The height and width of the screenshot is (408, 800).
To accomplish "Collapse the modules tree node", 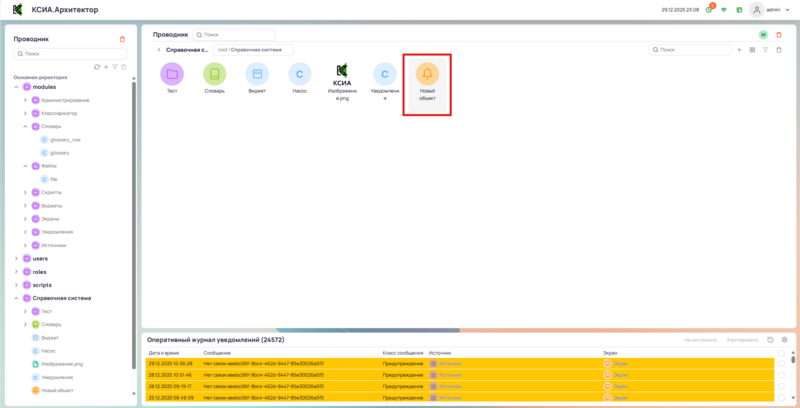I will click(x=17, y=87).
